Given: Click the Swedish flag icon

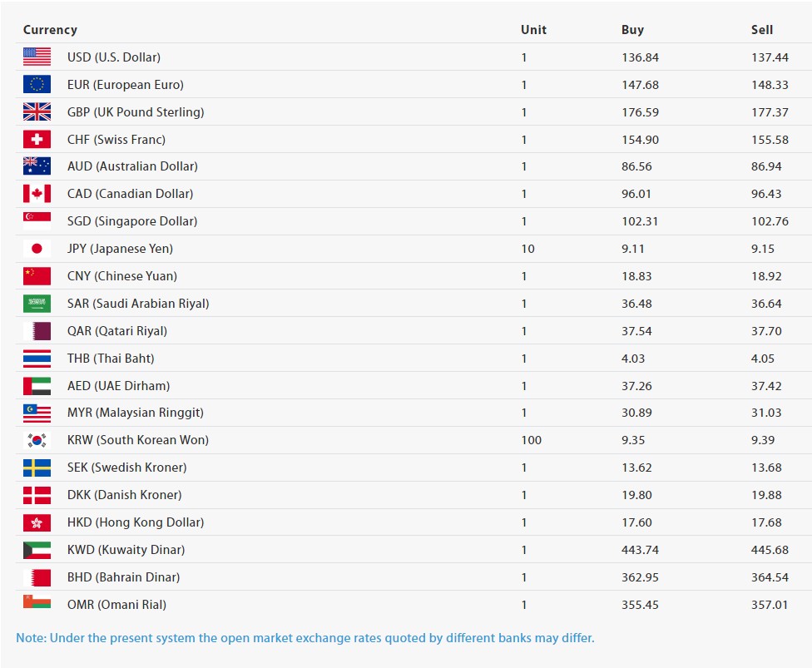Looking at the screenshot, I should (37, 468).
